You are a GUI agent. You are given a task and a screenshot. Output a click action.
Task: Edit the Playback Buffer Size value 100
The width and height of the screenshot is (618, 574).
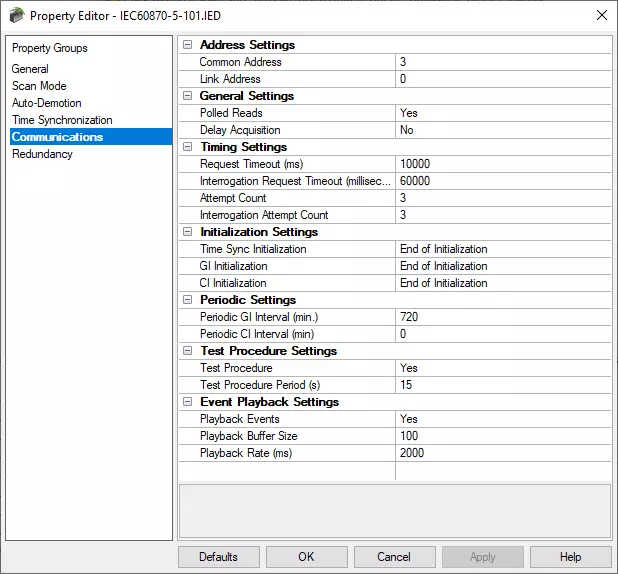[503, 436]
